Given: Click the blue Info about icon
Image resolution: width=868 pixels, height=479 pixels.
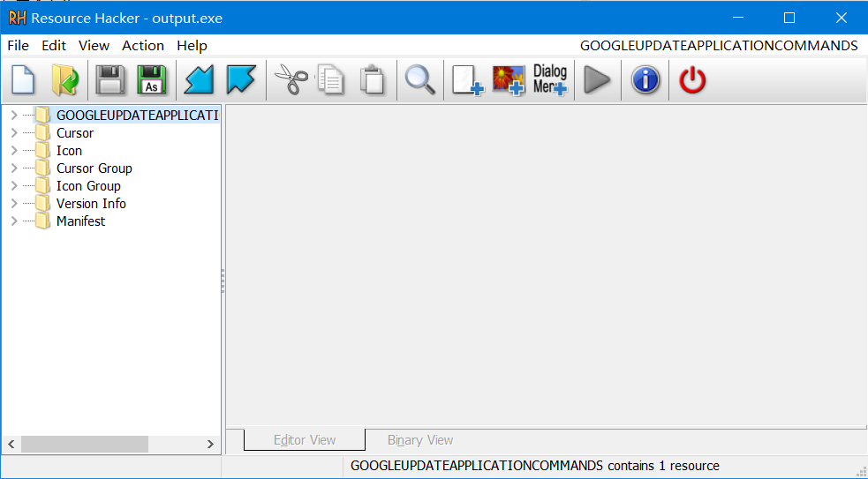Looking at the screenshot, I should tap(645, 80).
